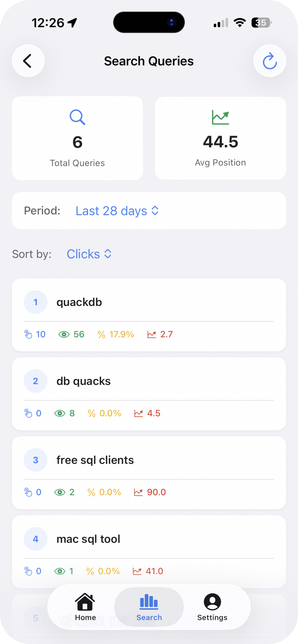Screen dimensions: 298x644
Task: Tap the magnifying glass Total Queries icon
Action: point(77,117)
